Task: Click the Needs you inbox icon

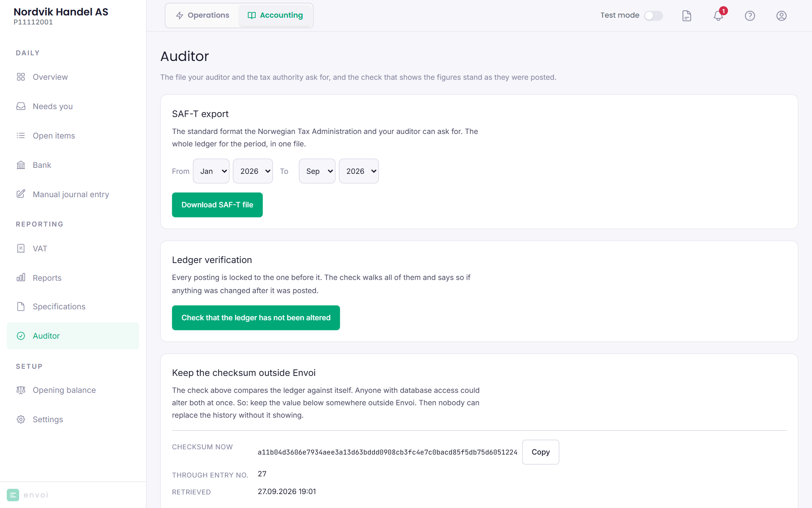Action: point(21,106)
